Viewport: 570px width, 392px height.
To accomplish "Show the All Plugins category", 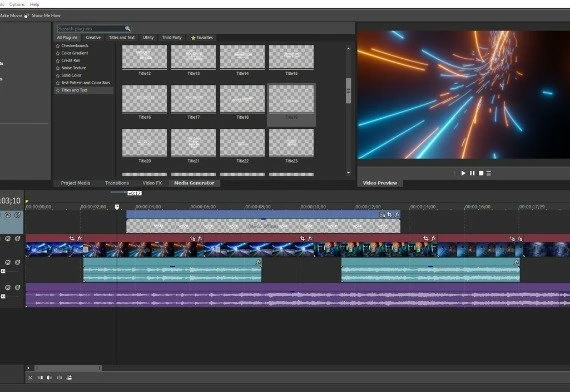I will point(67,37).
